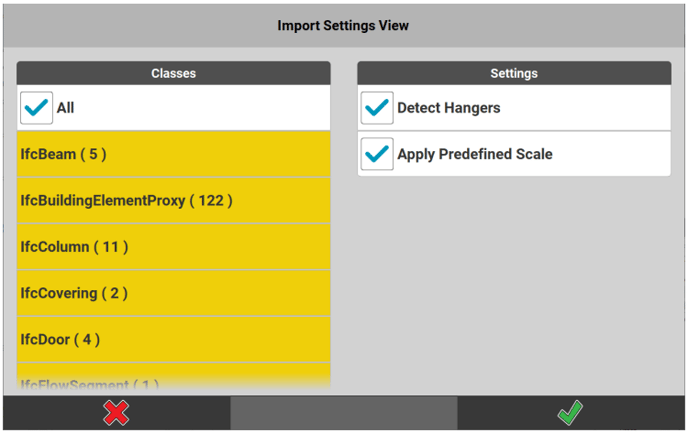Select the IfcDoor ( 4 ) class row
The width and height of the screenshot is (688, 433).
[173, 339]
